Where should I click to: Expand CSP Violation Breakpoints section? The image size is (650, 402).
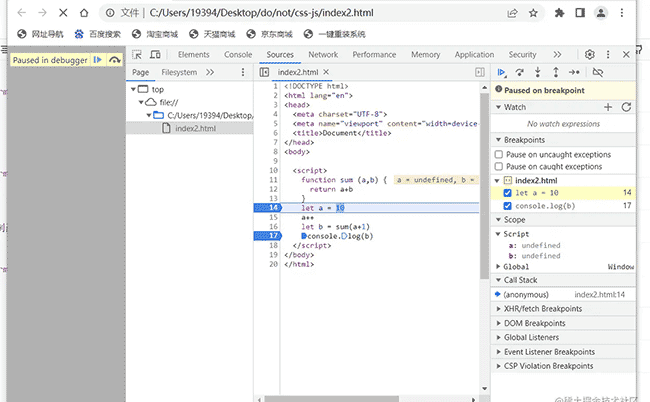[x=499, y=366]
